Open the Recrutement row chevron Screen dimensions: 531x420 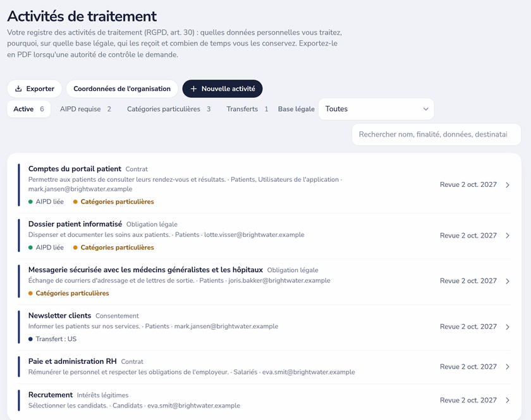507,400
